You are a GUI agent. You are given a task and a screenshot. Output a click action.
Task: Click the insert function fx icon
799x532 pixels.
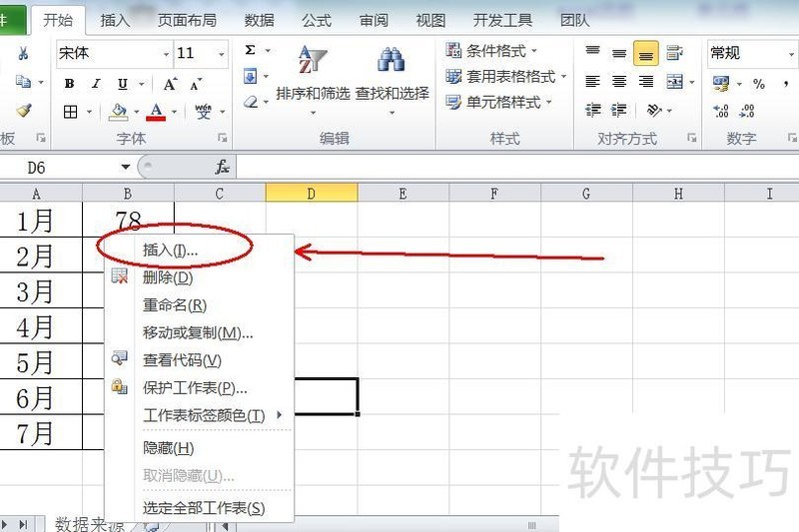(222, 167)
